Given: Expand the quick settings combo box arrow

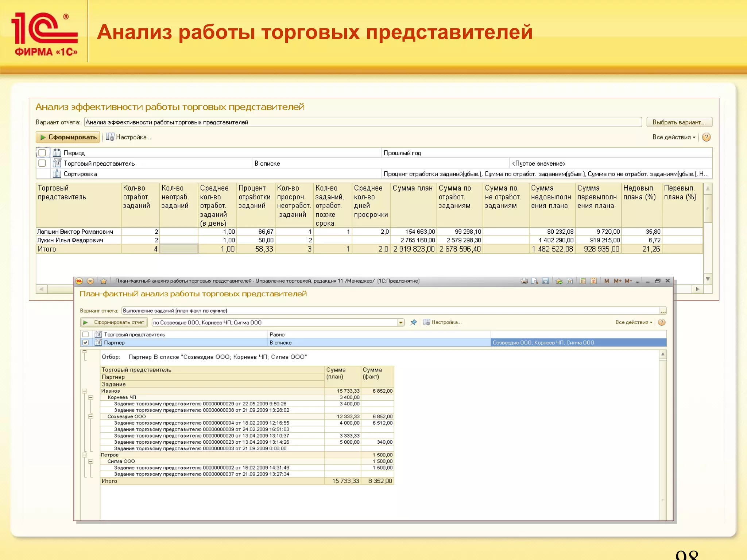Looking at the screenshot, I should [401, 322].
